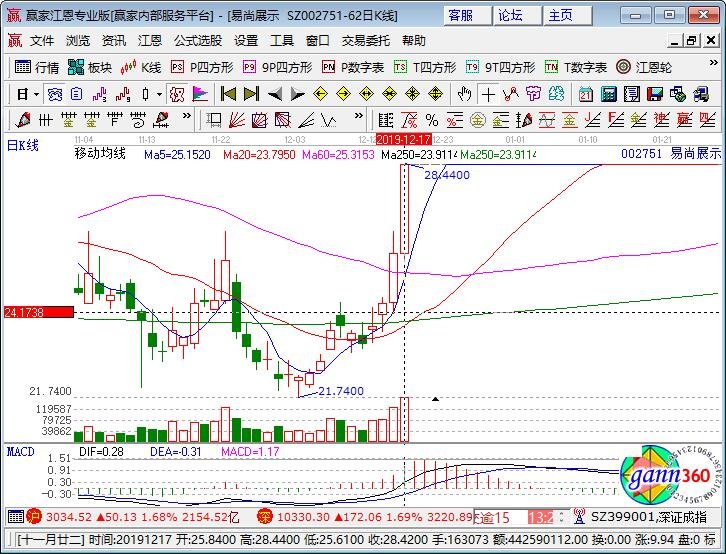Viewport: 726px width, 554px height.
Task: Select the Gann fan lines tool
Action: click(x=237, y=121)
